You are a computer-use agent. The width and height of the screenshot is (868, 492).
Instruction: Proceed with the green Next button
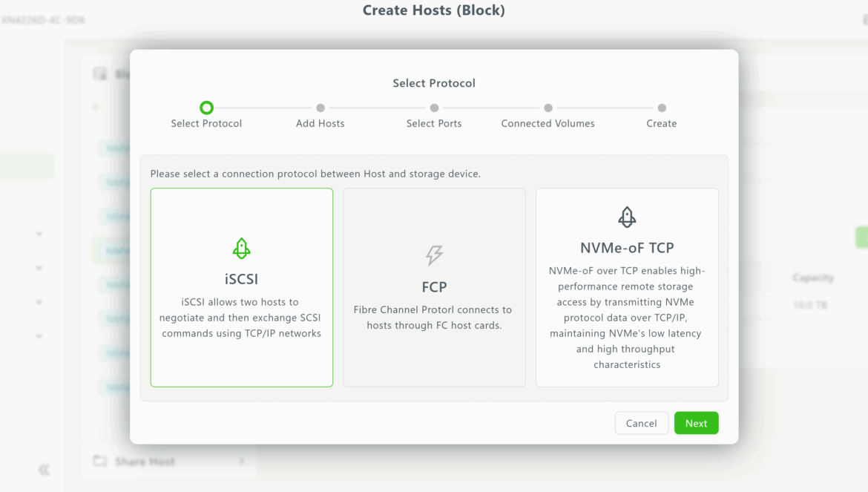coord(696,423)
